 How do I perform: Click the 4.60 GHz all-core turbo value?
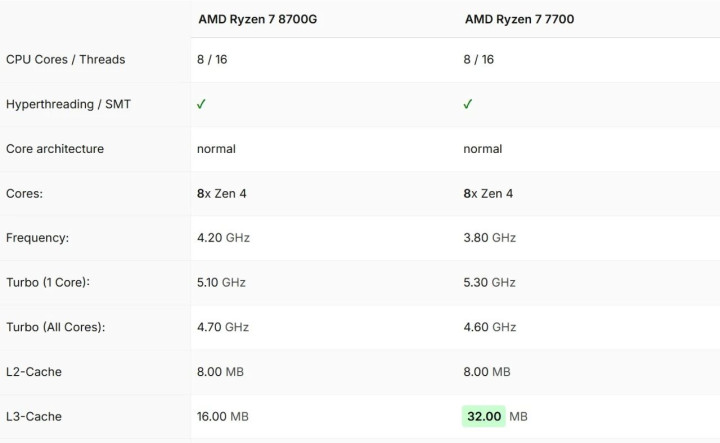tap(489, 327)
